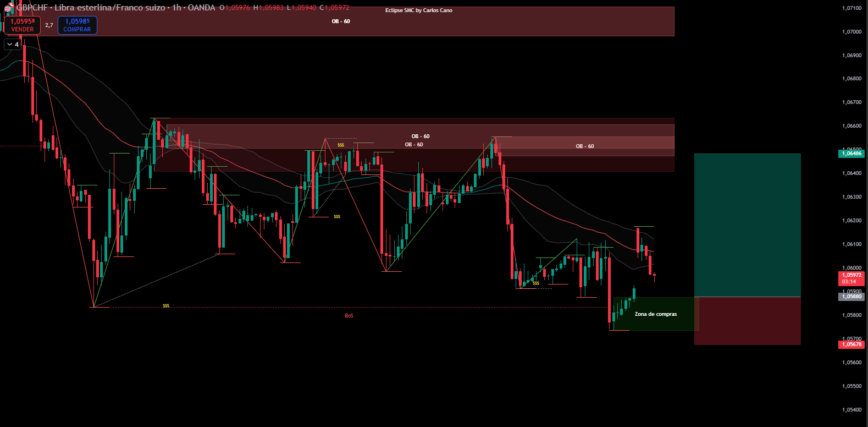Click the 1,05400 price axis value
The width and height of the screenshot is (868, 427).
(x=852, y=410)
